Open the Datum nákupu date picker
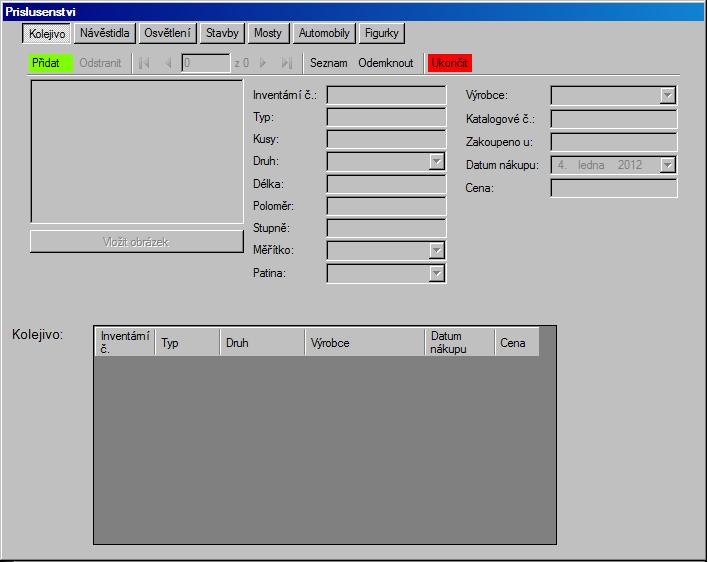This screenshot has width=708, height=562. click(x=667, y=165)
